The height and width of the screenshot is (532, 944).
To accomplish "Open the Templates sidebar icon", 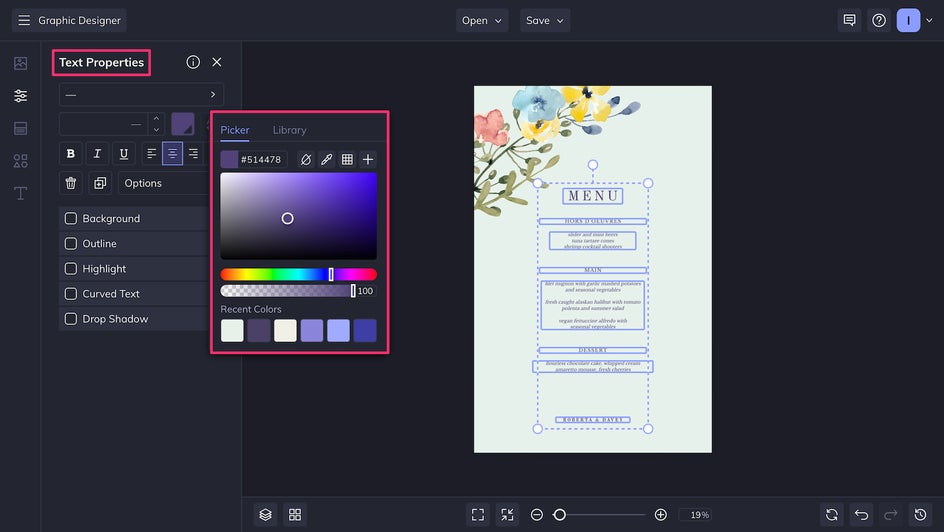I will [20, 128].
